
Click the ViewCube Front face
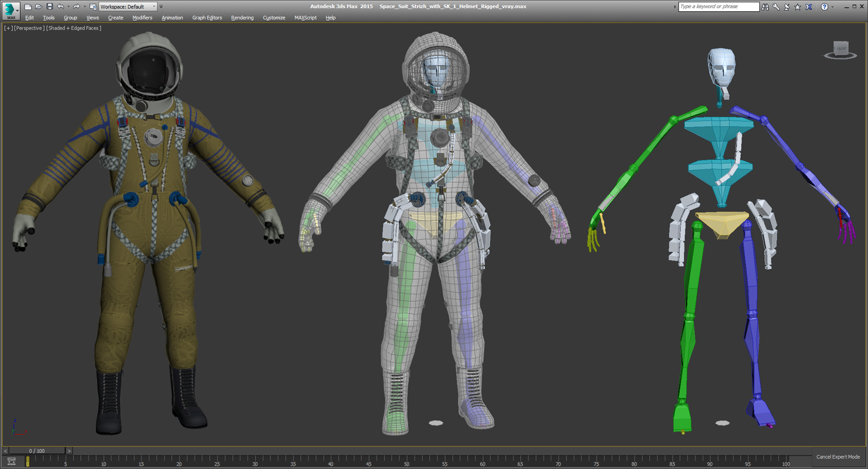[841, 48]
